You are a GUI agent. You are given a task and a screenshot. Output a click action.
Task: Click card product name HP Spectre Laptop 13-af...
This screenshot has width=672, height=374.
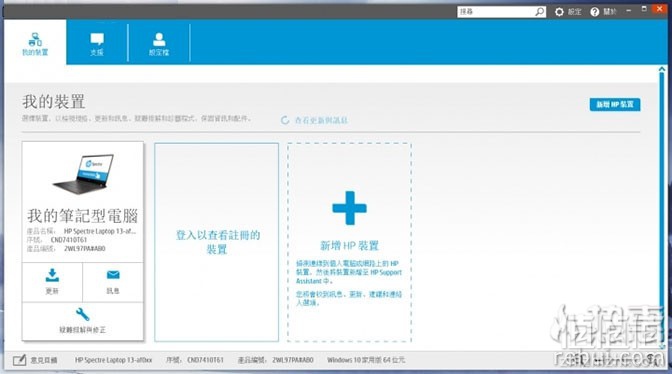[x=100, y=231]
